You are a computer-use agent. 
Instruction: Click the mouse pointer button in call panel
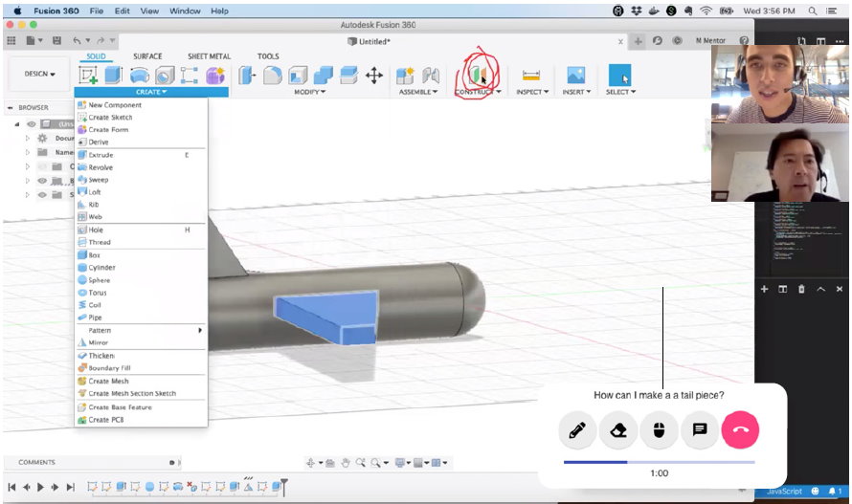pyautogui.click(x=660, y=430)
